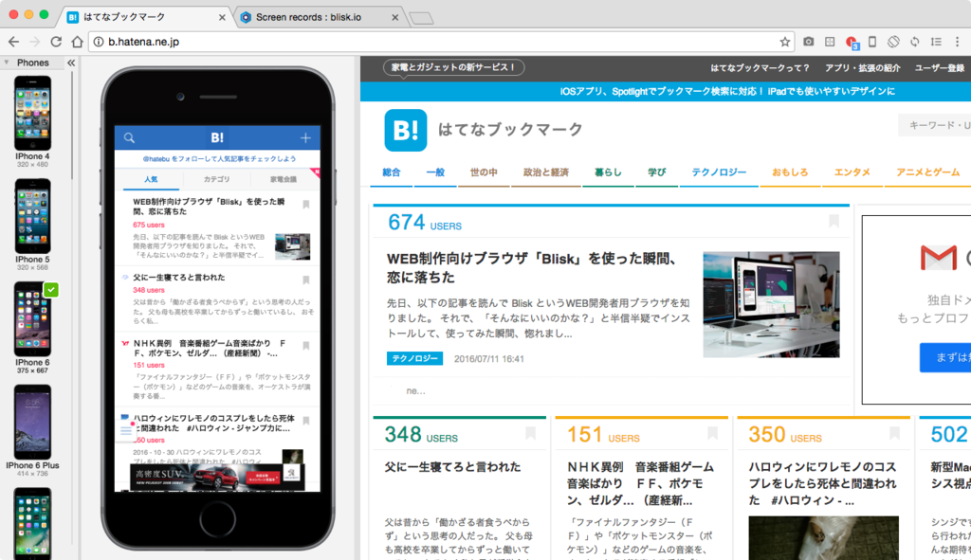Screen dimensions: 971x560
Task: Open @hatebu follow banner in phone view
Action: (219, 158)
